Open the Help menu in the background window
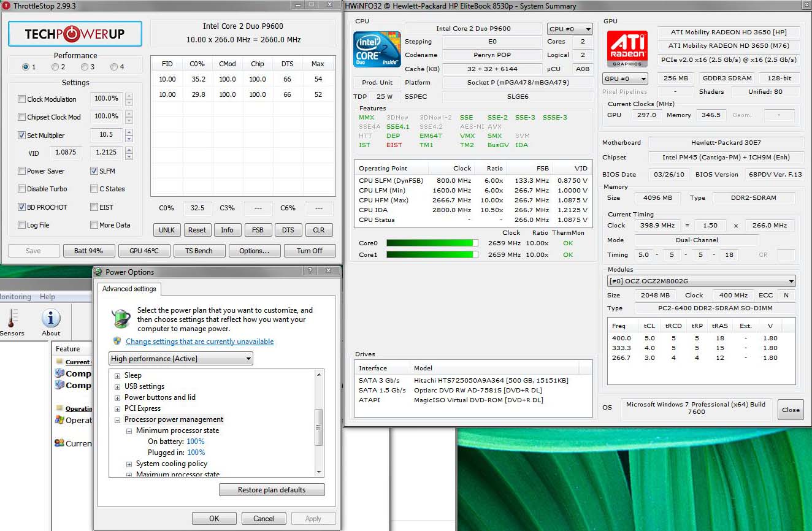 click(x=47, y=297)
